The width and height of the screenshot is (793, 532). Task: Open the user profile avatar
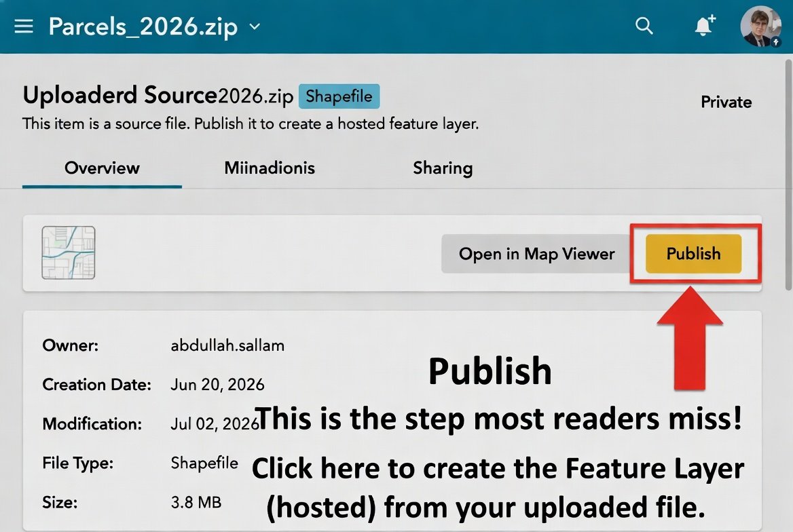pos(760,26)
